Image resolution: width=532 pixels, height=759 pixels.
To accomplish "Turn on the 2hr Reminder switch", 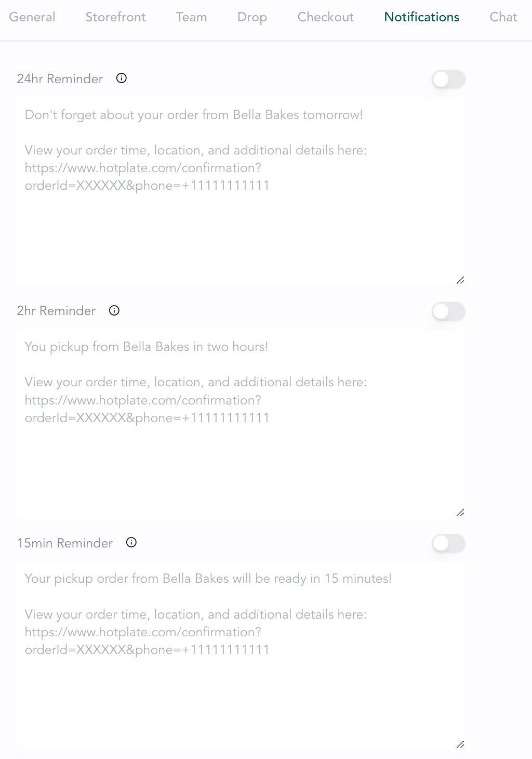I will point(448,311).
